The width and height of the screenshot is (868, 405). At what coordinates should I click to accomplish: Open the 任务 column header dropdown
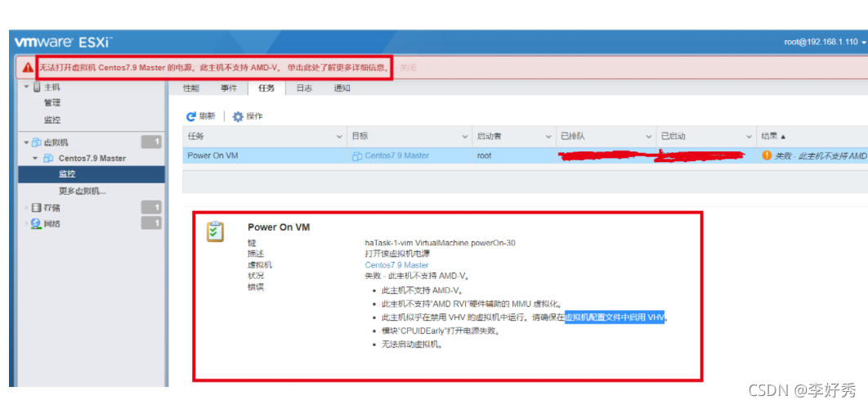coord(339,137)
